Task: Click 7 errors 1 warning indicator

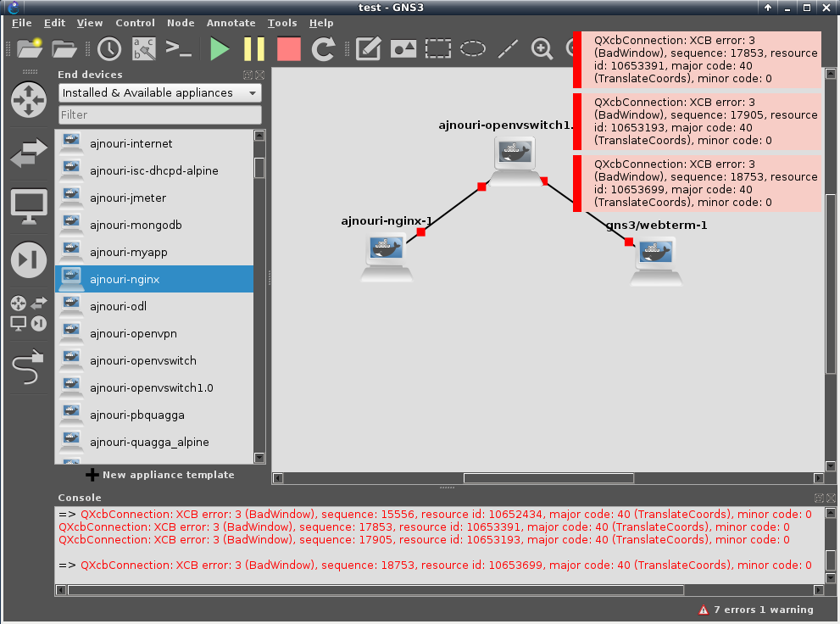Action: [756, 610]
